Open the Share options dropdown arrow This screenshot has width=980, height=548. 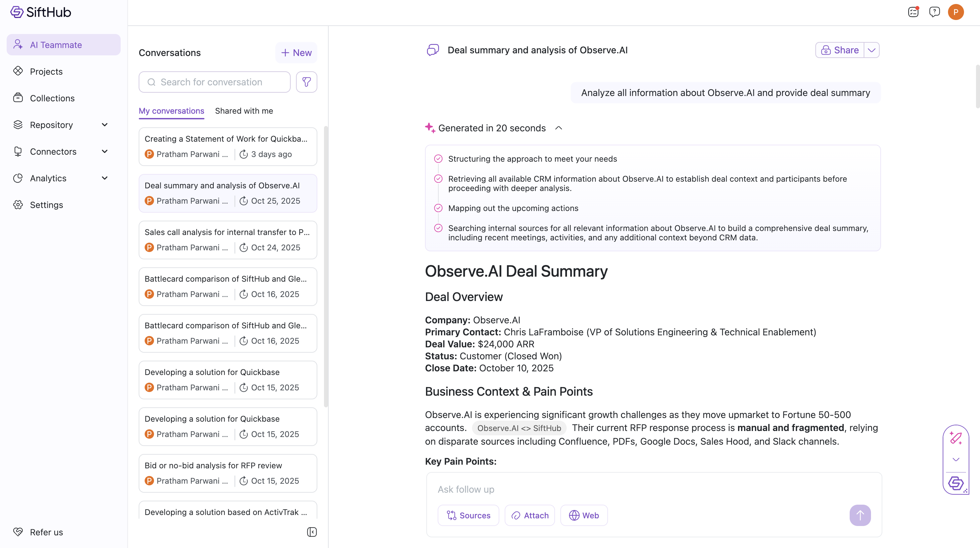(x=872, y=50)
